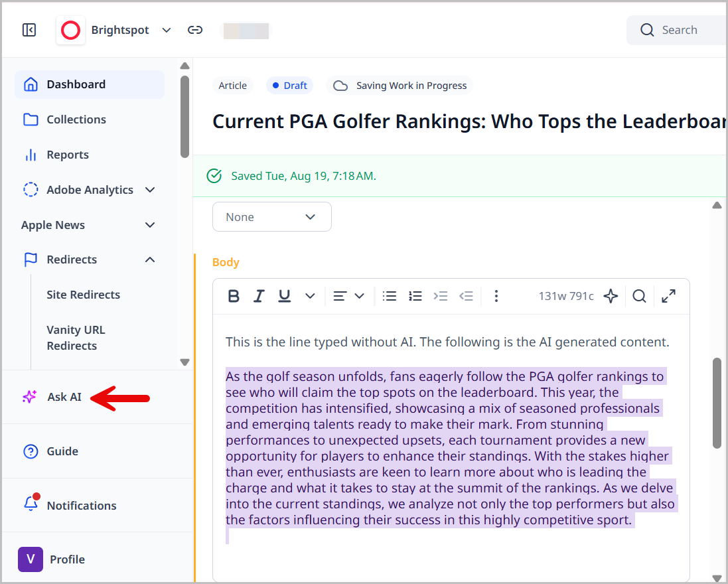
Task: Open the Brightspot site switcher dropdown
Action: coord(167,30)
